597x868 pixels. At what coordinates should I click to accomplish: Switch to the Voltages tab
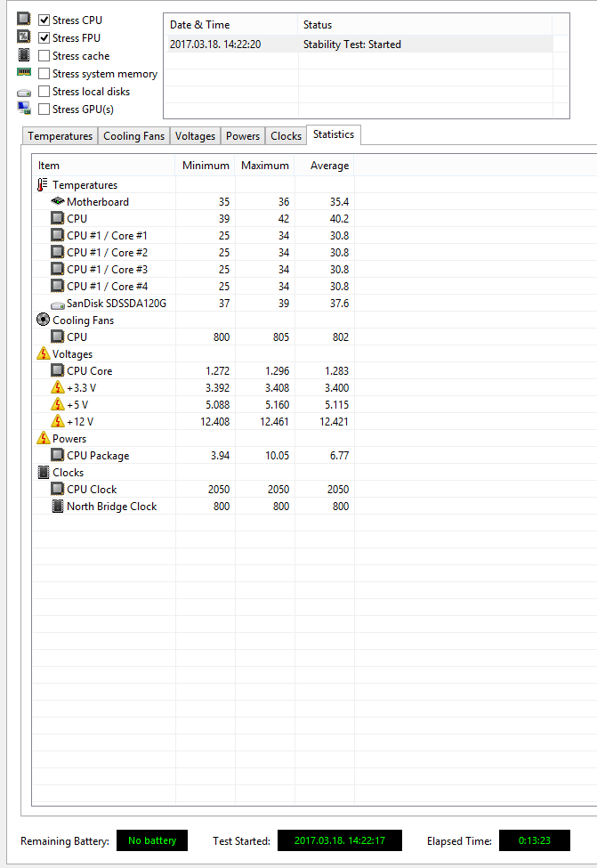(196, 136)
